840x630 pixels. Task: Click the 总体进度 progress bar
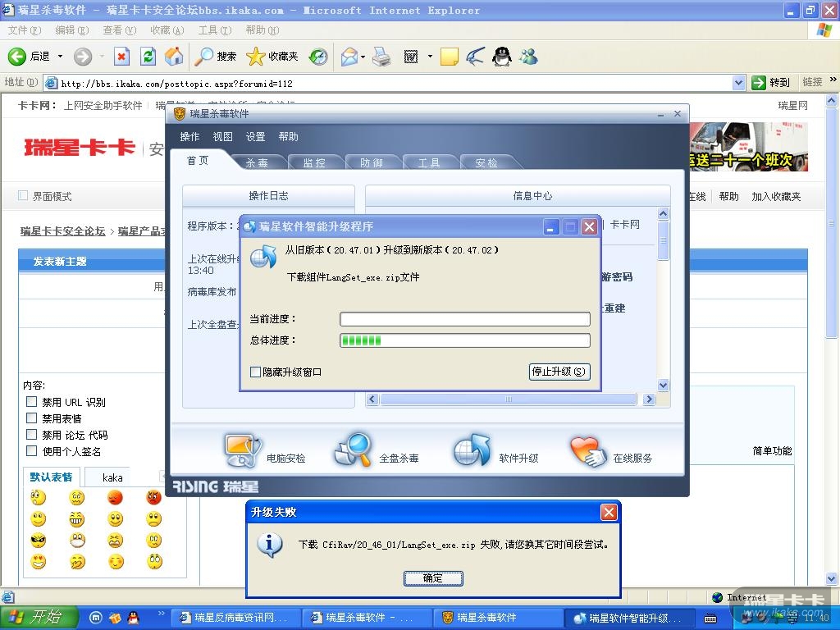pyautogui.click(x=465, y=340)
